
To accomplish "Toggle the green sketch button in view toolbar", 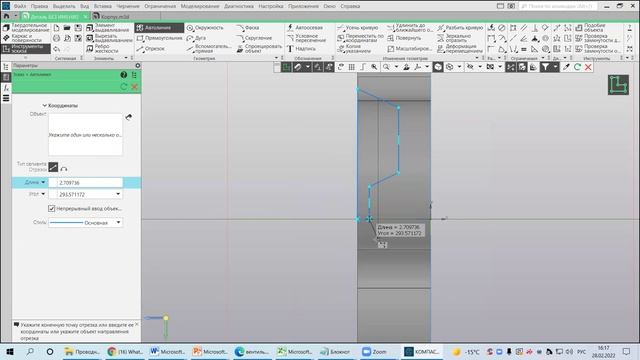I will tap(286, 67).
